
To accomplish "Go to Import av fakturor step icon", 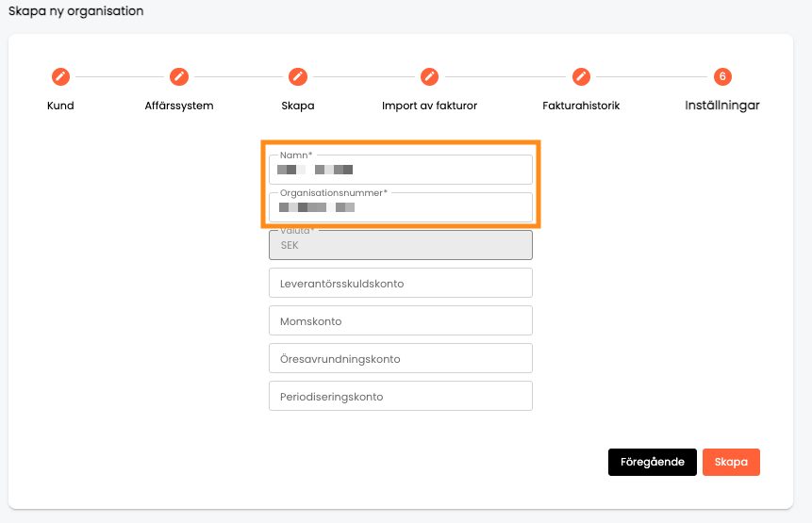I will (x=429, y=76).
